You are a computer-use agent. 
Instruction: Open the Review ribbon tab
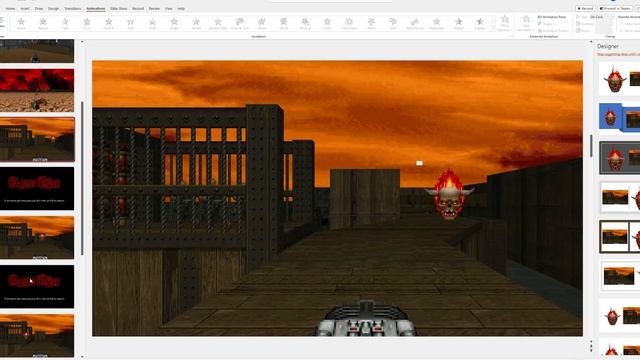click(154, 9)
